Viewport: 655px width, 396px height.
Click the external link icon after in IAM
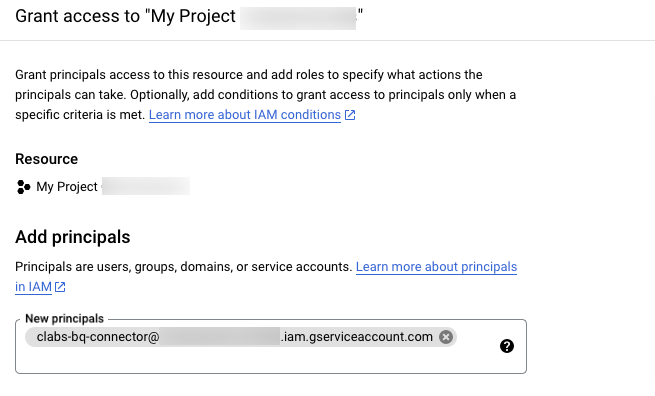pos(60,287)
